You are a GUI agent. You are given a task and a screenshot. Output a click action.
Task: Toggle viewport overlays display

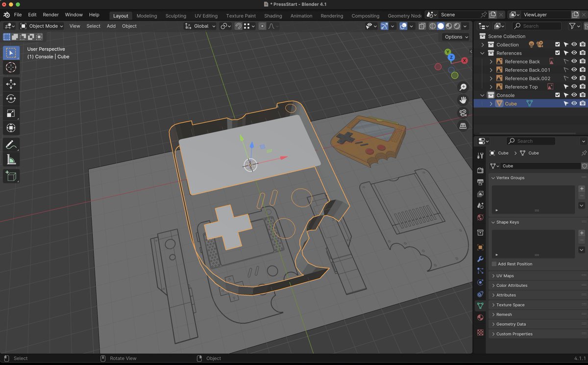point(403,26)
